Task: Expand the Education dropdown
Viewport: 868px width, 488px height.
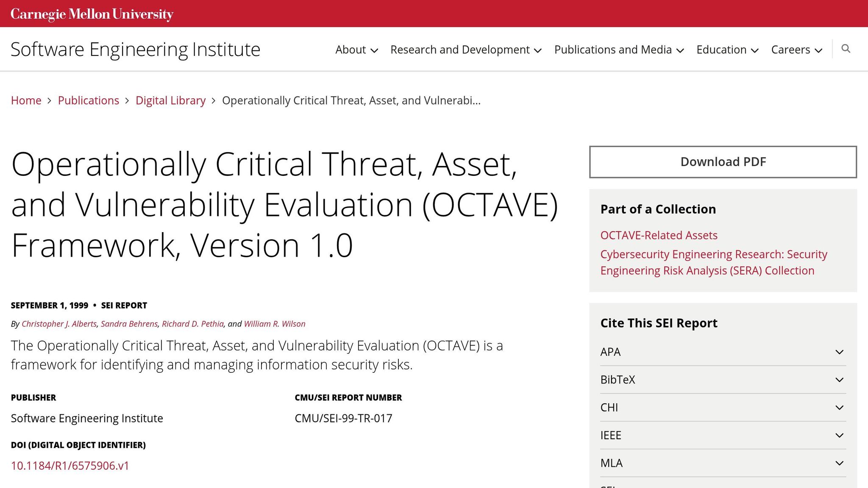Action: pos(727,50)
